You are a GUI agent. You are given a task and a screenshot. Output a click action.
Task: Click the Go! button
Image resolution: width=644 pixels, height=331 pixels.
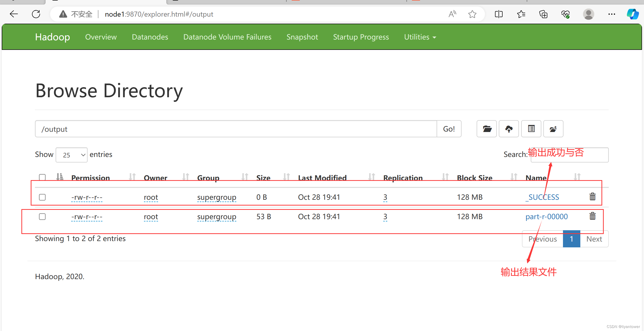click(x=449, y=129)
